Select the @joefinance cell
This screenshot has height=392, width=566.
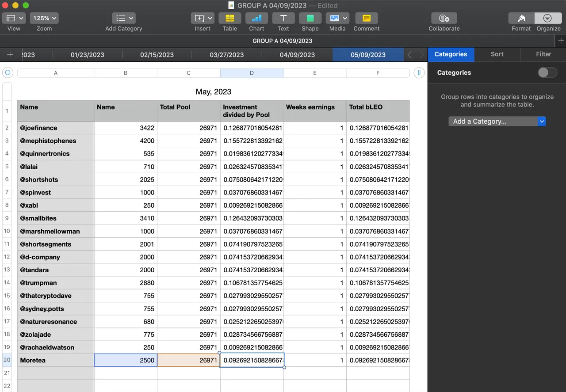[56, 128]
